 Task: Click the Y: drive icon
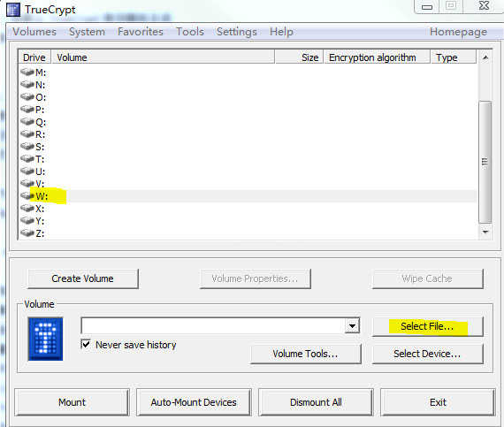coord(27,220)
